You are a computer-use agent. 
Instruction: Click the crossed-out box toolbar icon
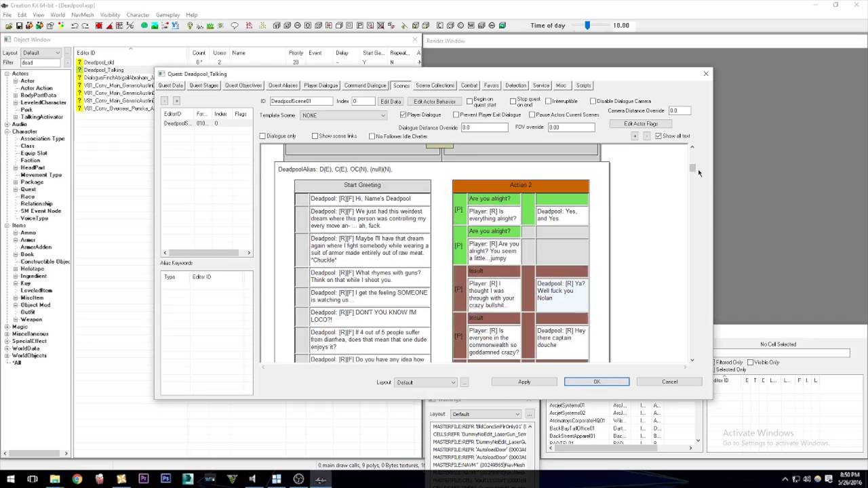coord(380,26)
